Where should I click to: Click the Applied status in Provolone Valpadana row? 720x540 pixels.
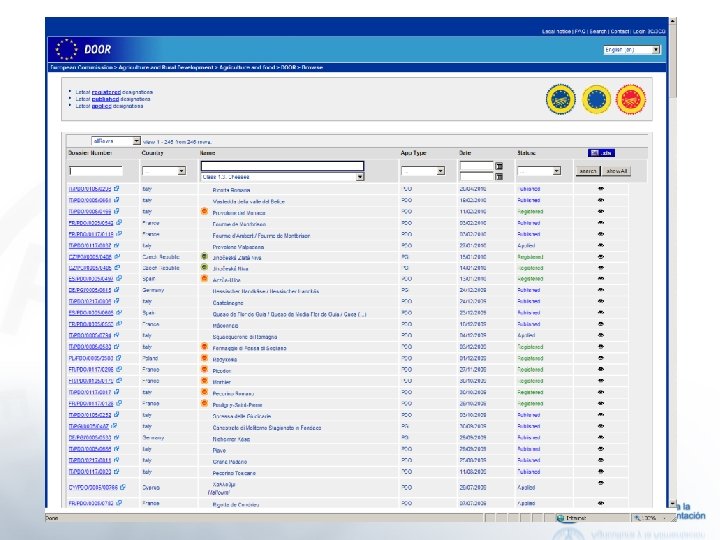pos(526,246)
